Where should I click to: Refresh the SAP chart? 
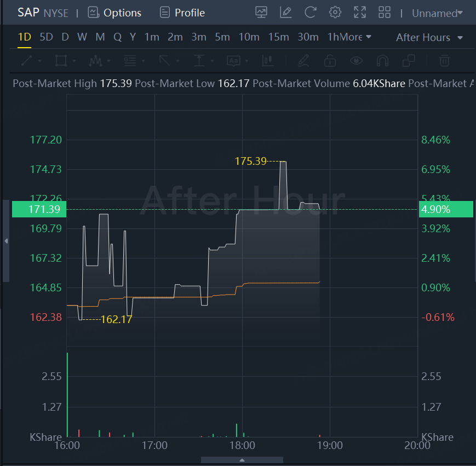pyautogui.click(x=311, y=13)
